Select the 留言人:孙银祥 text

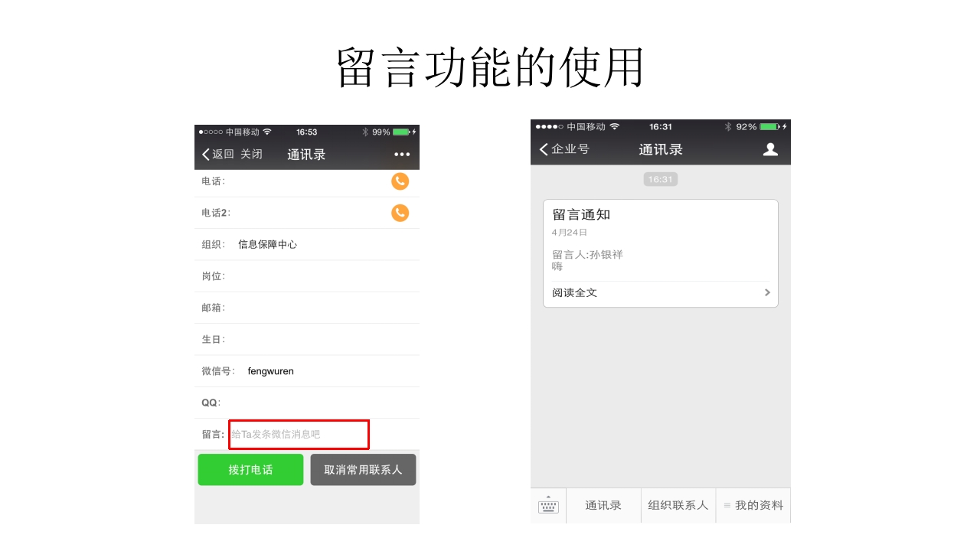pos(587,255)
